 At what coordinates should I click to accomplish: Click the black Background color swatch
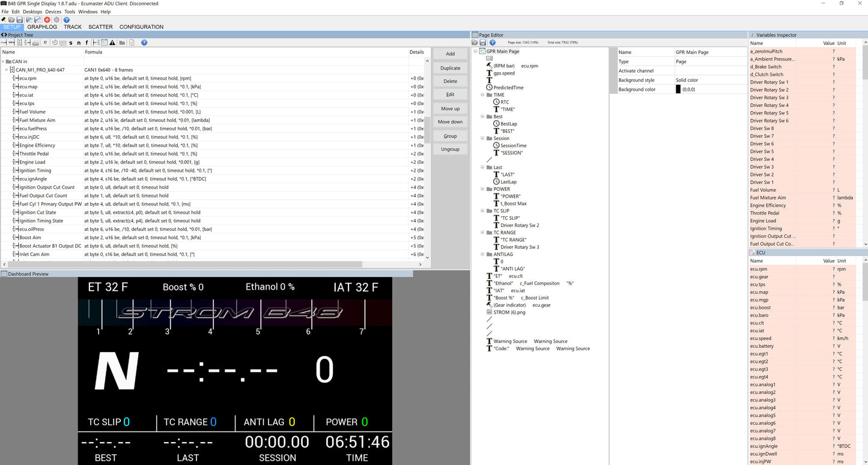678,90
